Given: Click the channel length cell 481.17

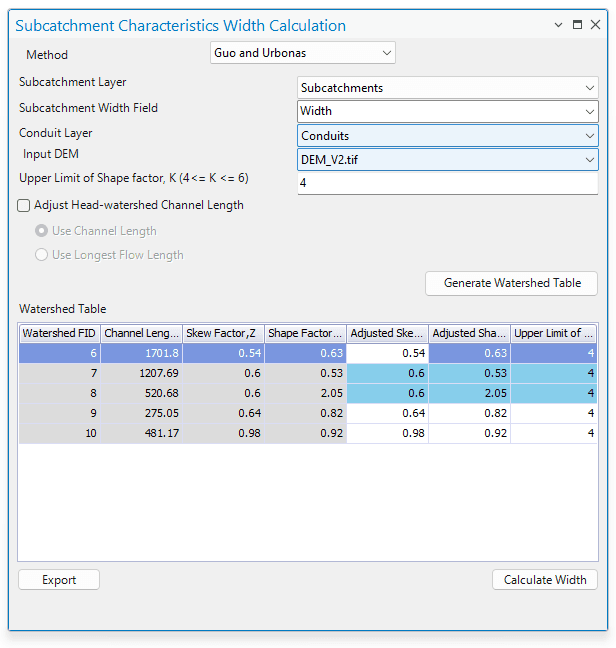Looking at the screenshot, I should point(141,433).
